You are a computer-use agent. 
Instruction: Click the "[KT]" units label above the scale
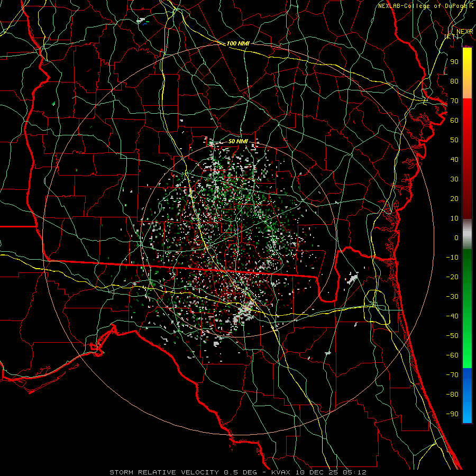pyautogui.click(x=452, y=36)
